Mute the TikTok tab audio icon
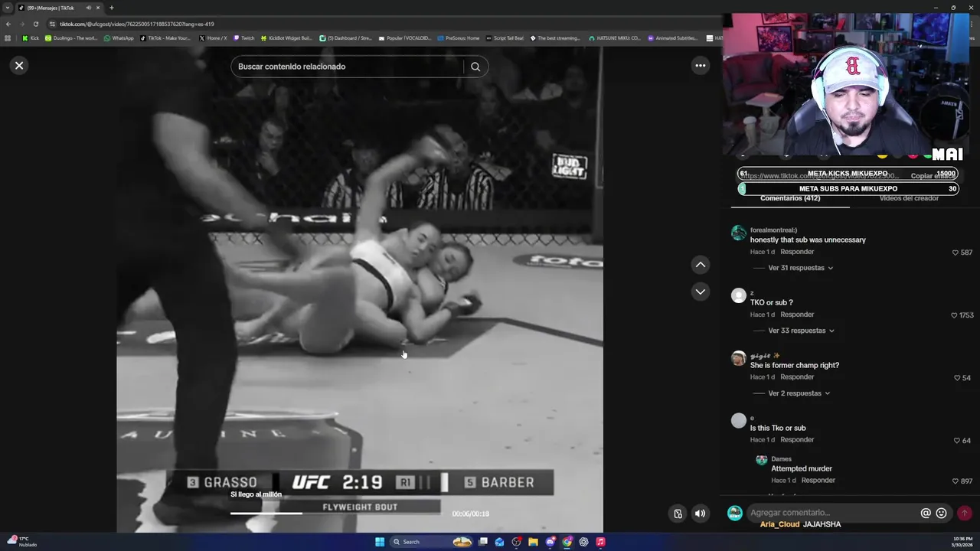This screenshot has height=551, width=980. tap(88, 8)
